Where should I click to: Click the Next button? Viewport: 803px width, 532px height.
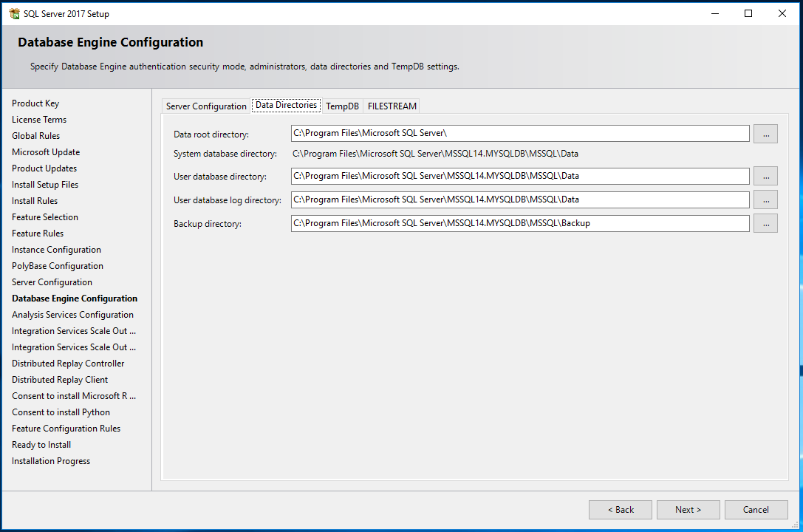[688, 510]
